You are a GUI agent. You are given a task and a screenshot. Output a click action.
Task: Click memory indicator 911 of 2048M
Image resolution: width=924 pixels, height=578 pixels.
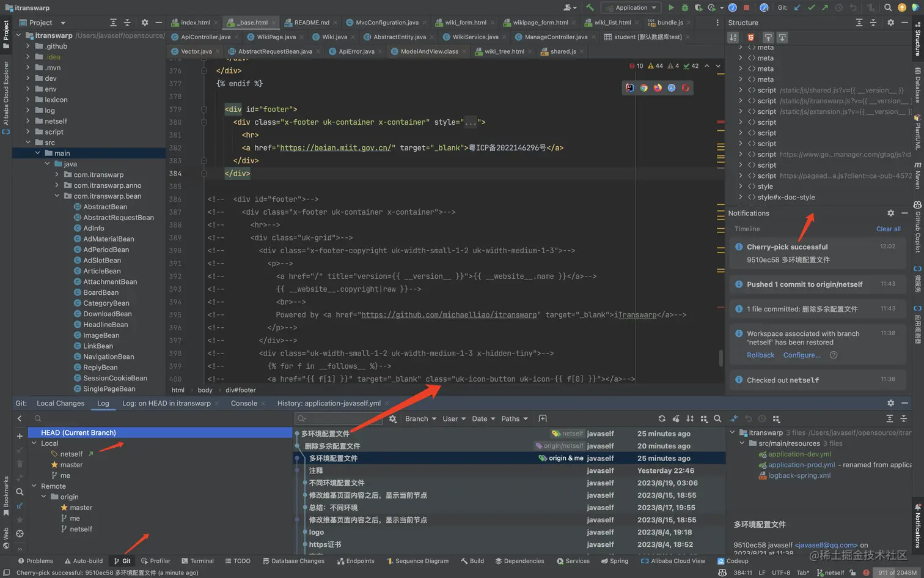[897, 573]
